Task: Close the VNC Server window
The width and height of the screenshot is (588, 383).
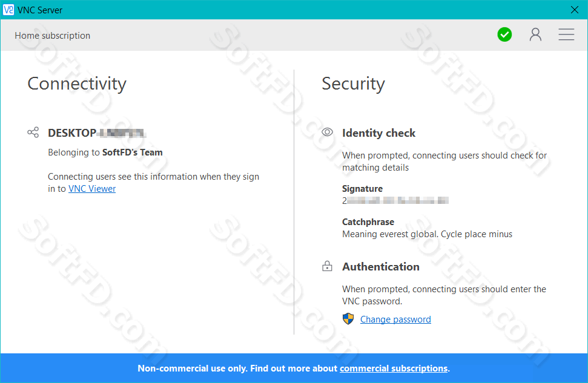Action: point(575,10)
